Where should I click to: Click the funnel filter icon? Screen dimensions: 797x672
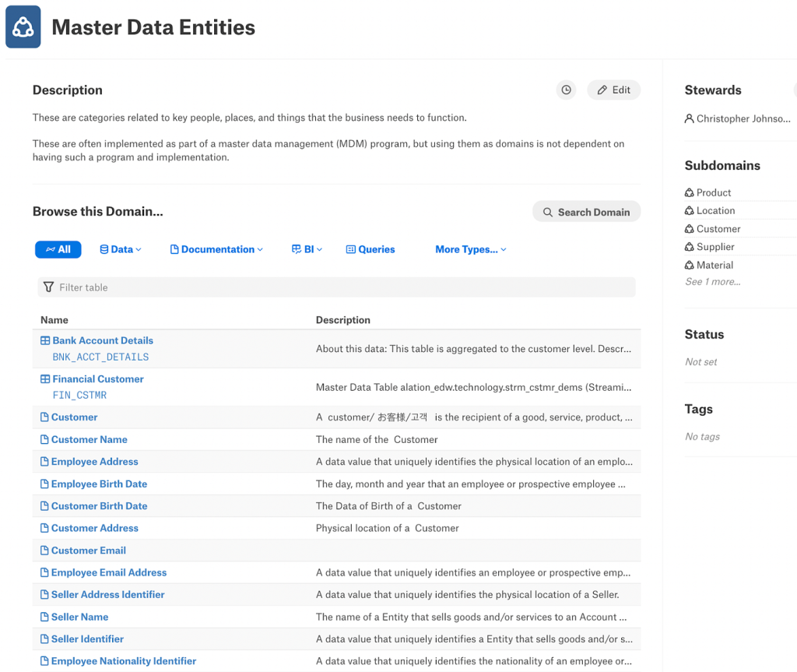[48, 287]
